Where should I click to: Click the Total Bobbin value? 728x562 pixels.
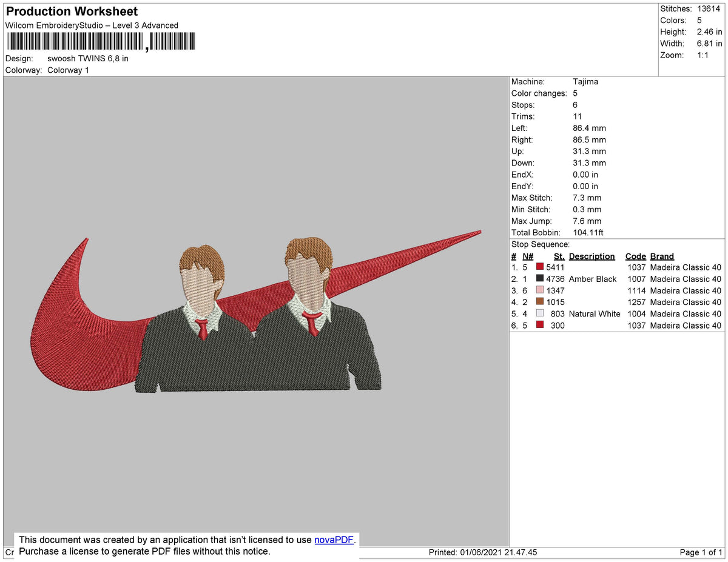[x=588, y=233]
